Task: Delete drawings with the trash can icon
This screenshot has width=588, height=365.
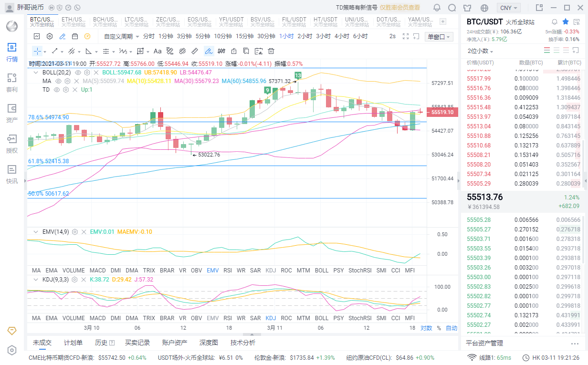Action: tap(271, 51)
